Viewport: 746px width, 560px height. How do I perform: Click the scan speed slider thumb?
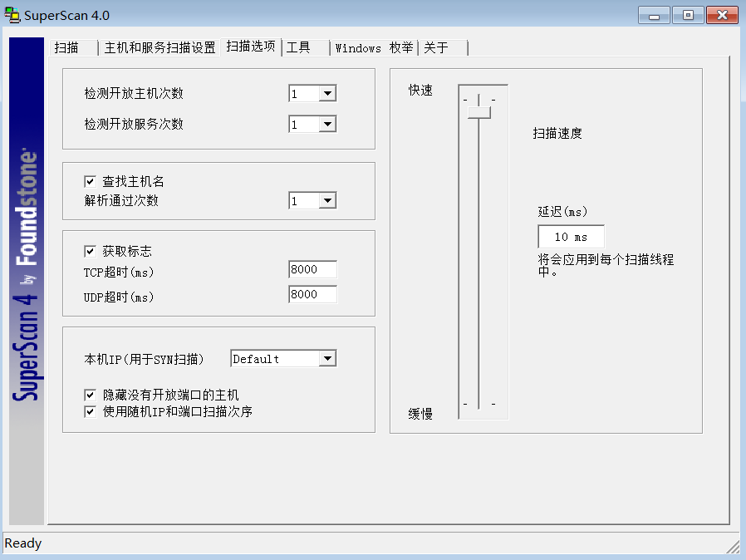tap(479, 112)
